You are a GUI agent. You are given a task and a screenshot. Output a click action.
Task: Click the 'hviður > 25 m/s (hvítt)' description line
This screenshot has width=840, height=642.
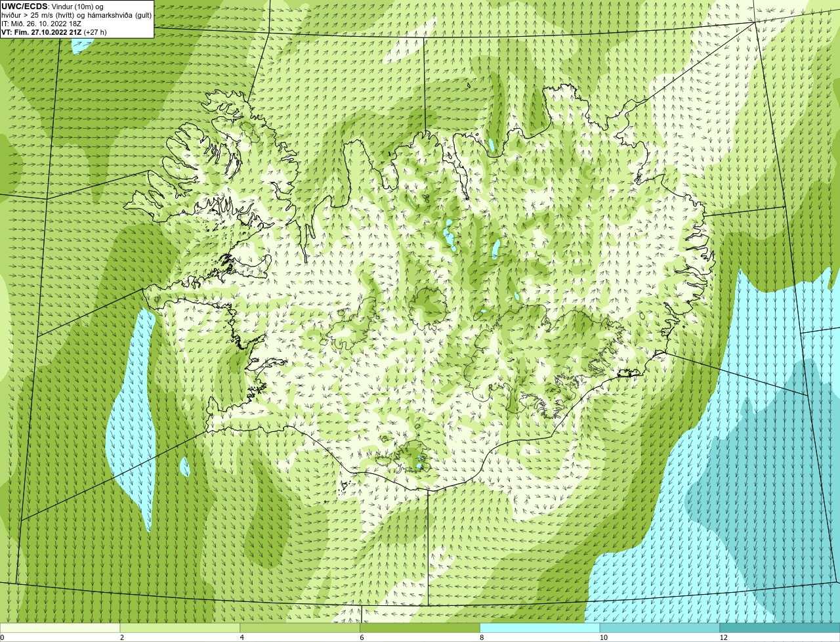(x=76, y=15)
